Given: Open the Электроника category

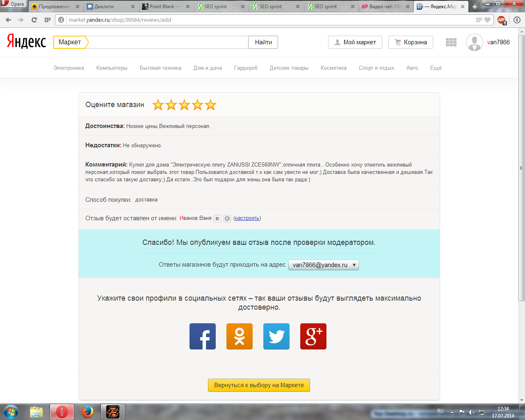Looking at the screenshot, I should [x=68, y=68].
